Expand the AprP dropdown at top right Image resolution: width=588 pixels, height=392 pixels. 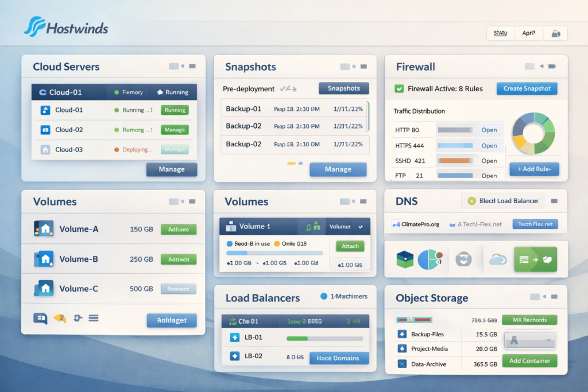(528, 33)
